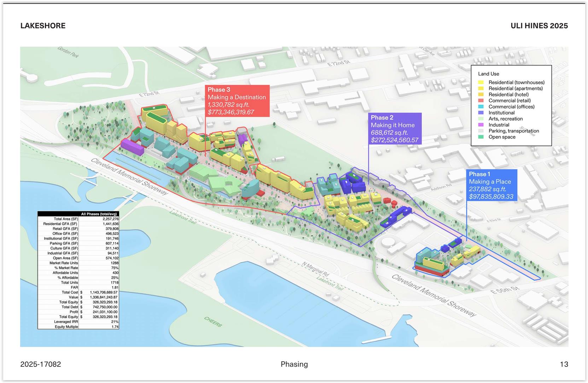Click the 'CHEERS' label on the water
This screenshot has width=588, height=383.
[x=213, y=322]
